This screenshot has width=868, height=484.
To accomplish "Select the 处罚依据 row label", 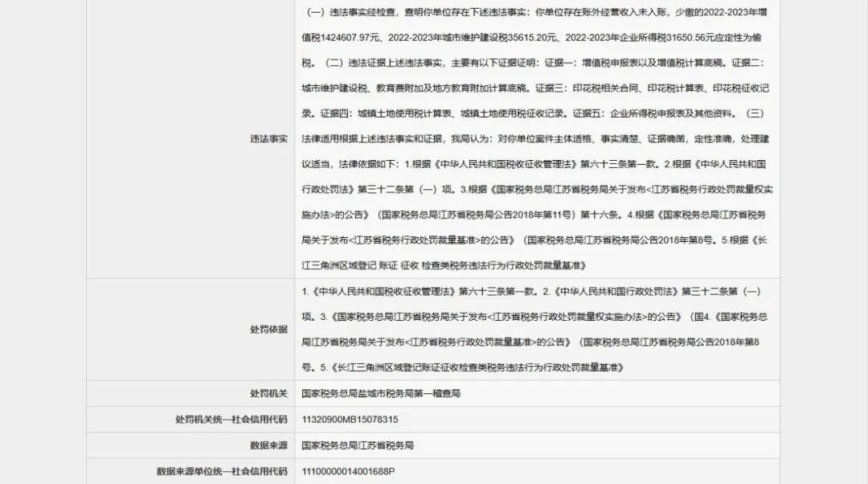I will [x=268, y=330].
